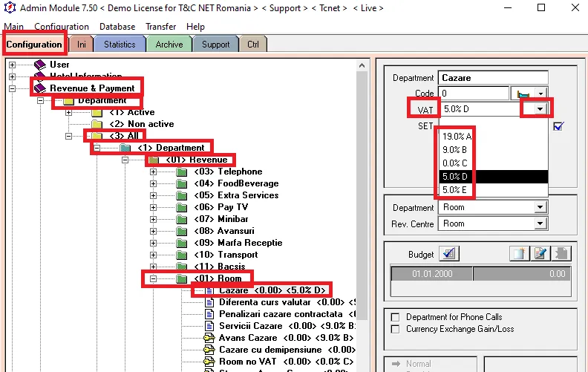Click the bed icon beside Code field
The image size is (588, 372).
[x=523, y=94]
